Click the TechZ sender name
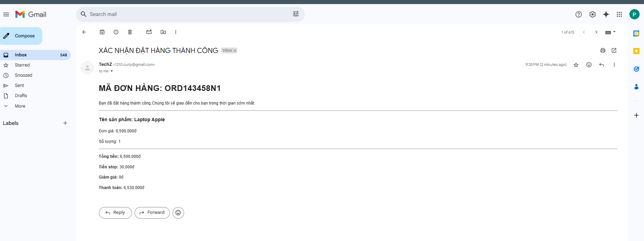Screen dimensions: 644x241 (x=105, y=64)
